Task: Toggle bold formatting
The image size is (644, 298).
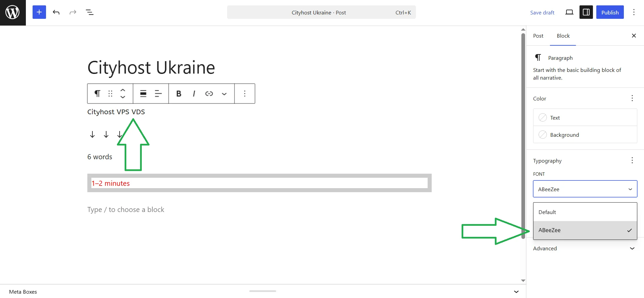Action: pos(179,93)
